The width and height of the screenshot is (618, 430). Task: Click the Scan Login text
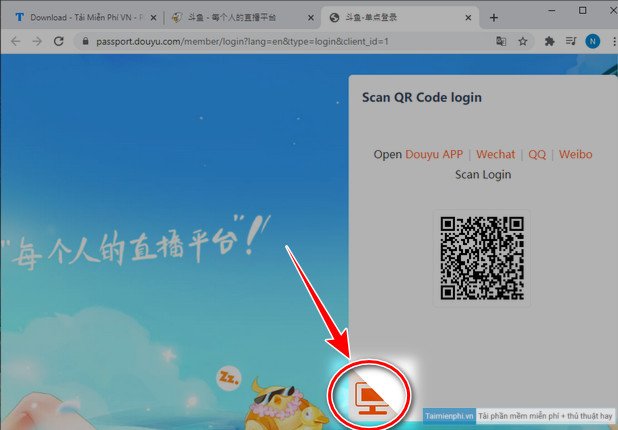coord(483,175)
